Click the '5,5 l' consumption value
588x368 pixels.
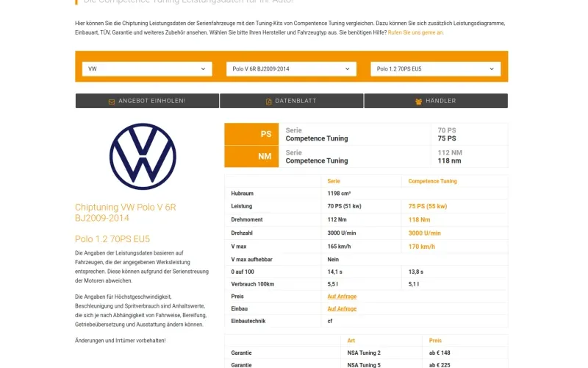[332, 284]
